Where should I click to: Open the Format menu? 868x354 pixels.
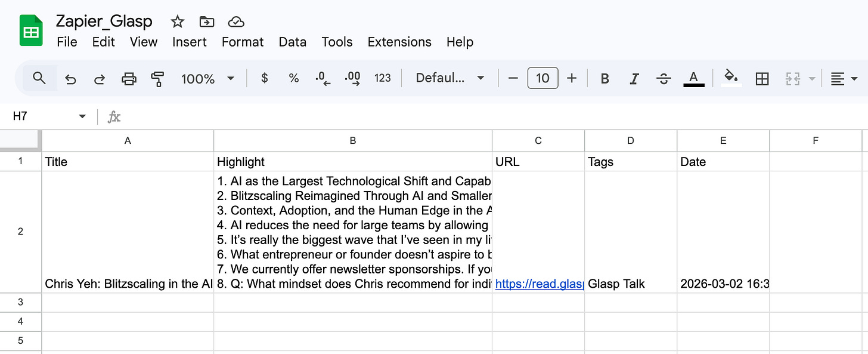coord(243,42)
